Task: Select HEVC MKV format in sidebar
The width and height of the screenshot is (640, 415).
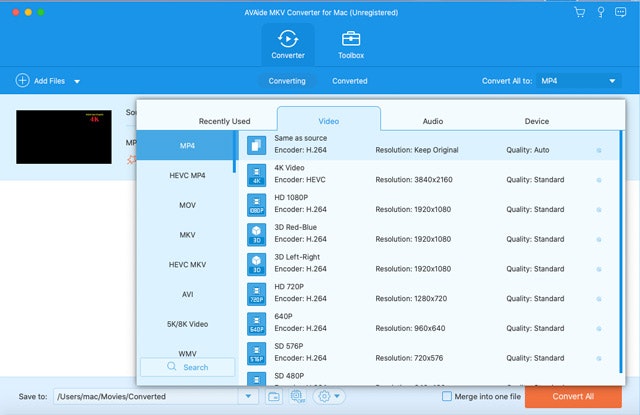Action: tap(187, 264)
